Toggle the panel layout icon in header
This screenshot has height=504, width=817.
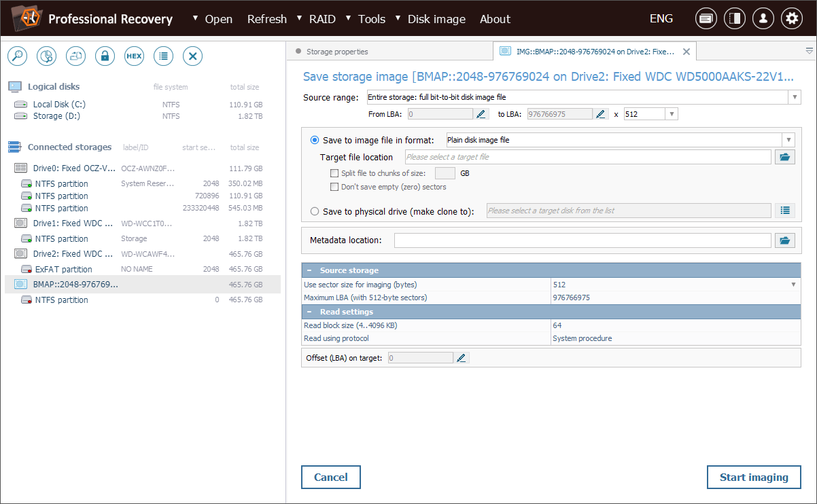734,18
